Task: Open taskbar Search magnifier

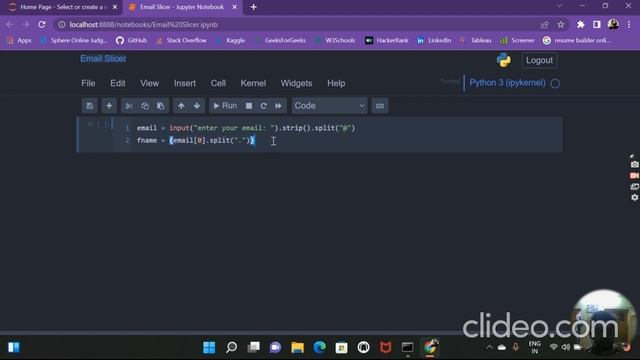Action: click(231, 347)
